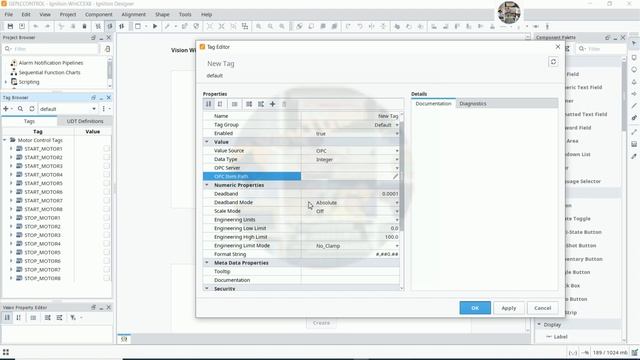This screenshot has width=640, height=360.
Task: Click the Create button behind the dialog
Action: coord(321,323)
